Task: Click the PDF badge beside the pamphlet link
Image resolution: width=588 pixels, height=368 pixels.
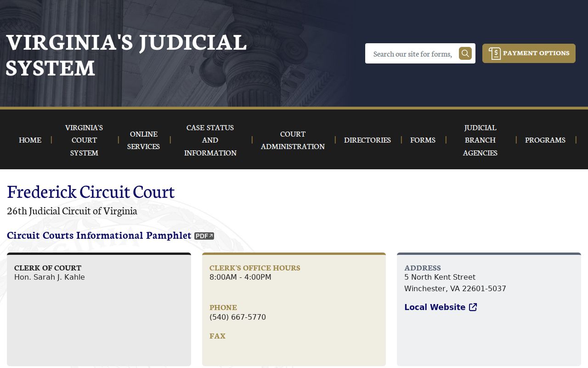Action: (x=204, y=236)
